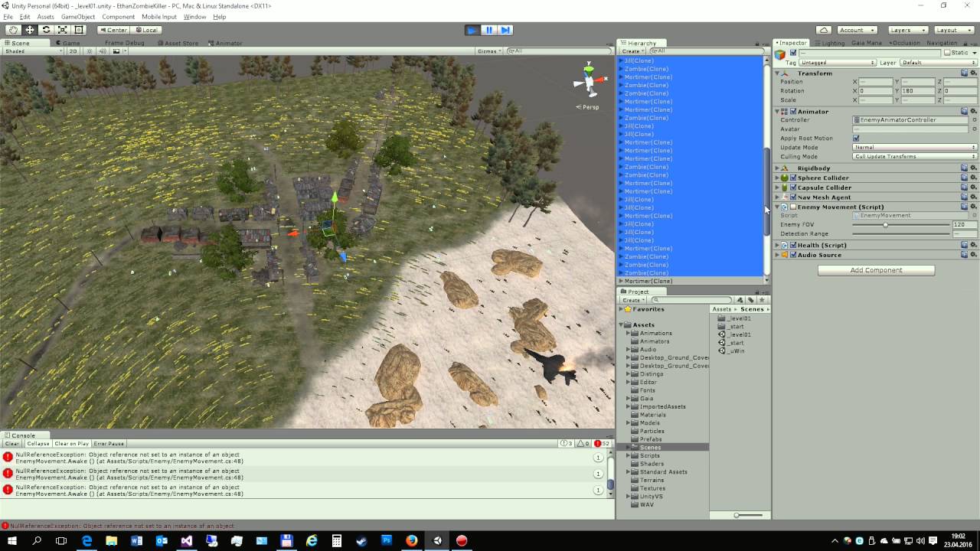This screenshot has height=551, width=980.
Task: Open the Account dropdown
Action: (856, 30)
